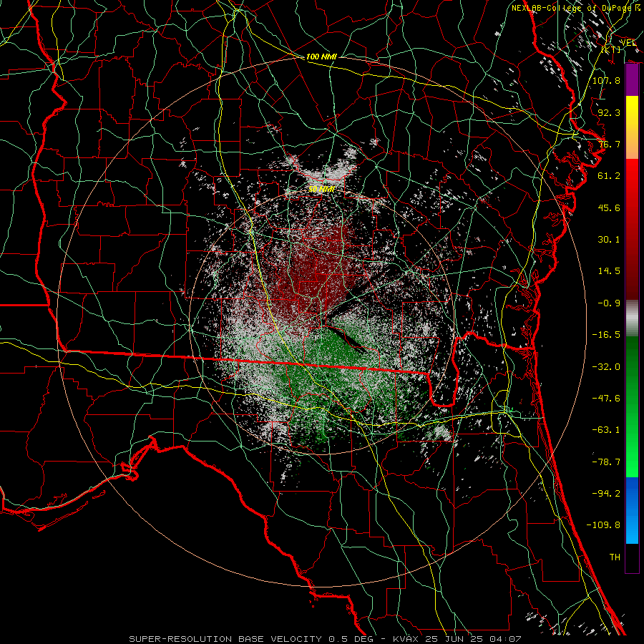Select the -63.1 scale value
This screenshot has width=644, height=644.
tap(606, 430)
